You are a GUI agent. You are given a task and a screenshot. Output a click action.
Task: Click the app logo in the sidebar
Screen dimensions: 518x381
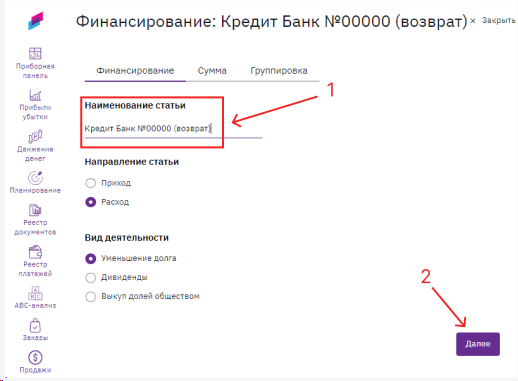(36, 21)
